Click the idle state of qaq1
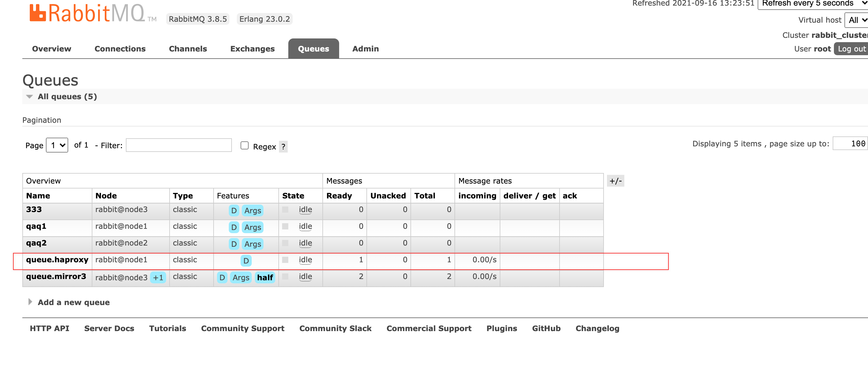Image resolution: width=868 pixels, height=390 pixels. 305,227
